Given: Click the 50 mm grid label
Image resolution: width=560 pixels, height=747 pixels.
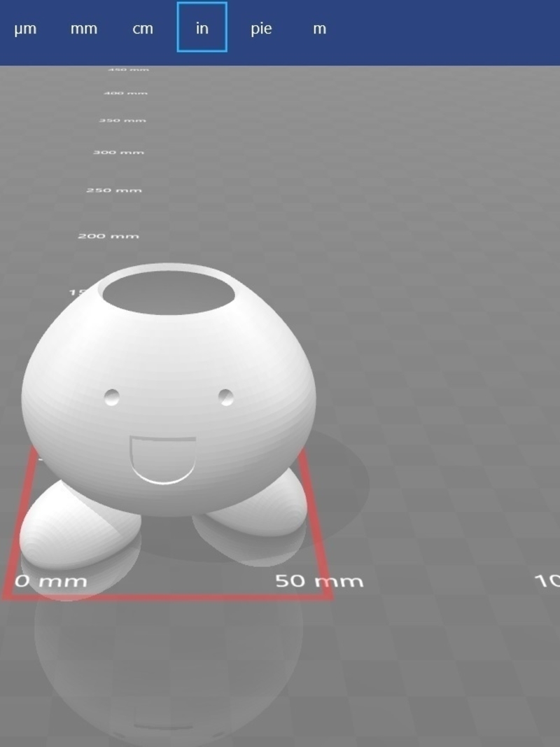Looking at the screenshot, I should pyautogui.click(x=319, y=581).
